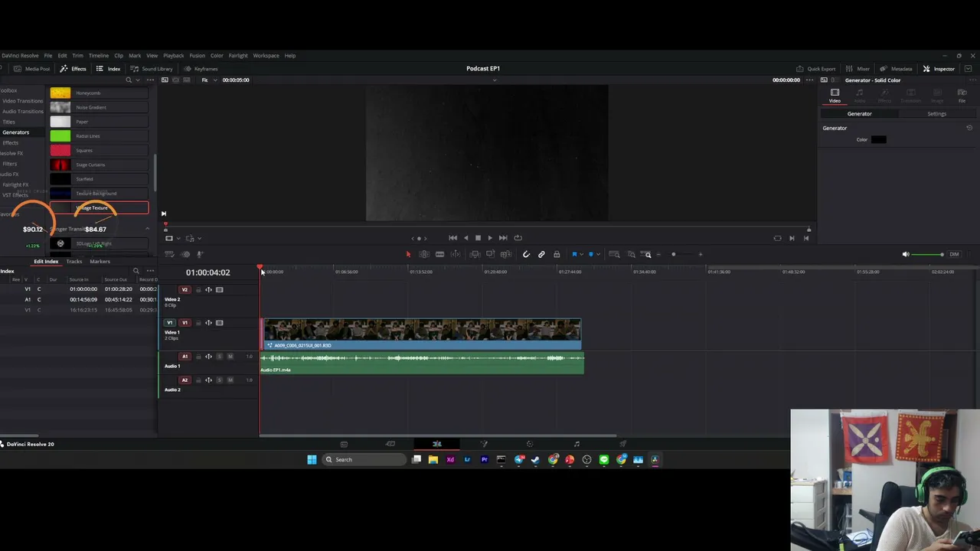Add a blue flag from toolbar

pos(574,254)
